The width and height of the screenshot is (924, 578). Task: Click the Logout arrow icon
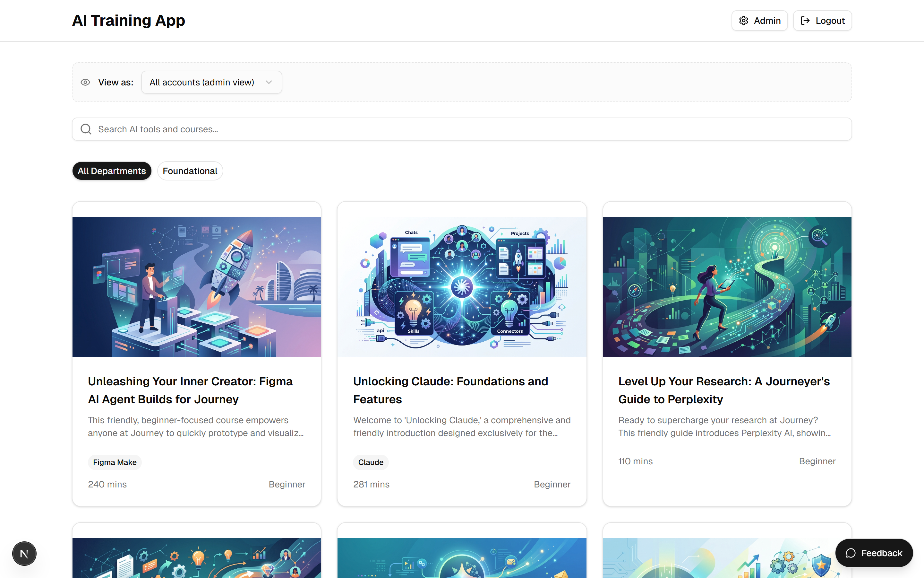pos(805,21)
